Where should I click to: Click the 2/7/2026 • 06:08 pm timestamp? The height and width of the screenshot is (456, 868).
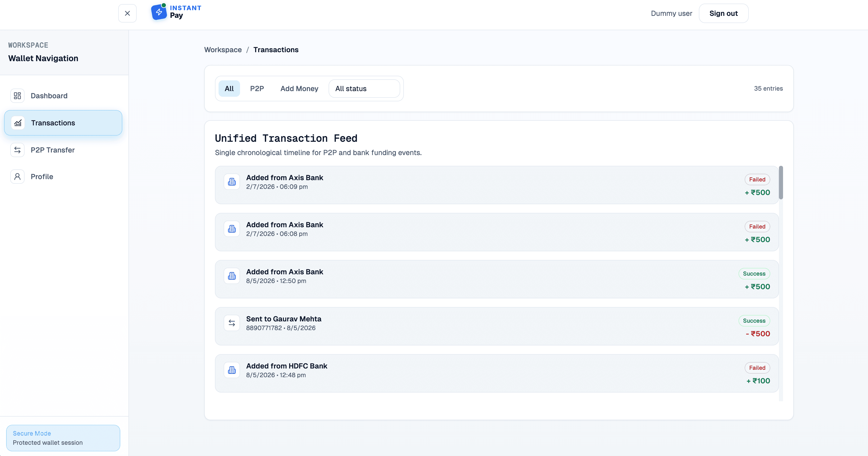coord(277,234)
